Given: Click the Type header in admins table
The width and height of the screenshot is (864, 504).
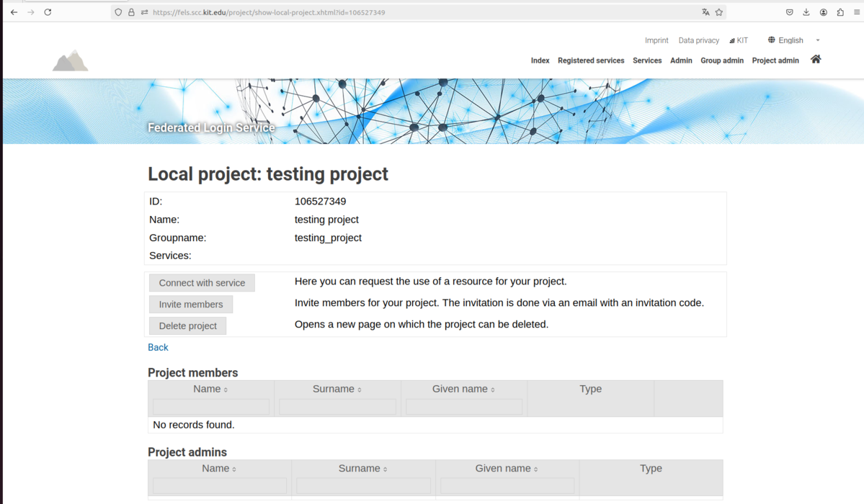Looking at the screenshot, I should 651,468.
